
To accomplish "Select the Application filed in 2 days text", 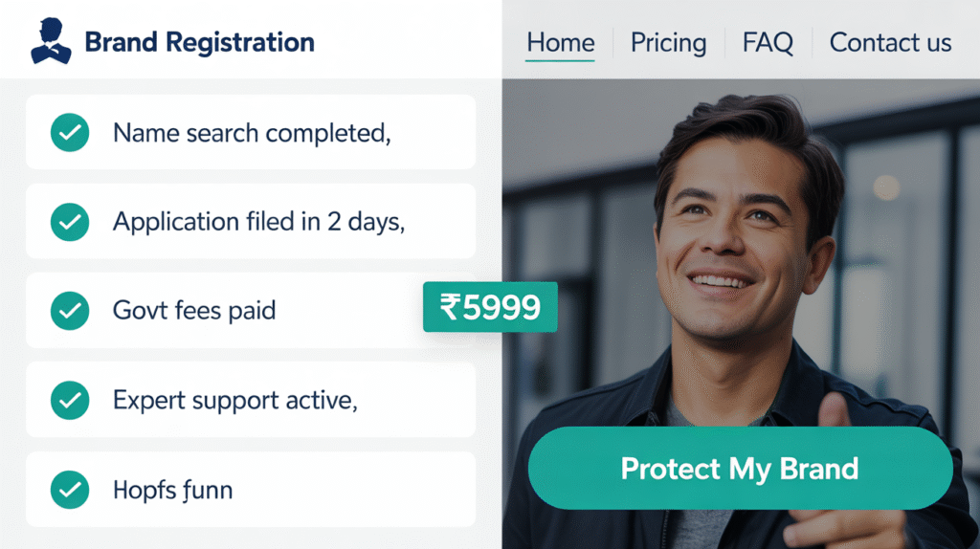I will click(x=258, y=222).
